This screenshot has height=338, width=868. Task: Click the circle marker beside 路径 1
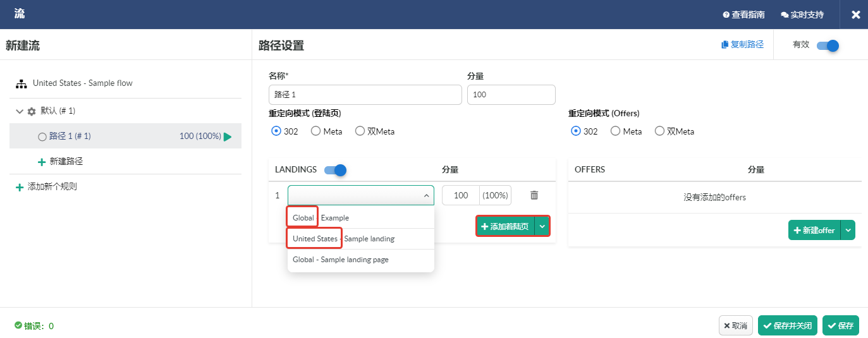coord(42,136)
